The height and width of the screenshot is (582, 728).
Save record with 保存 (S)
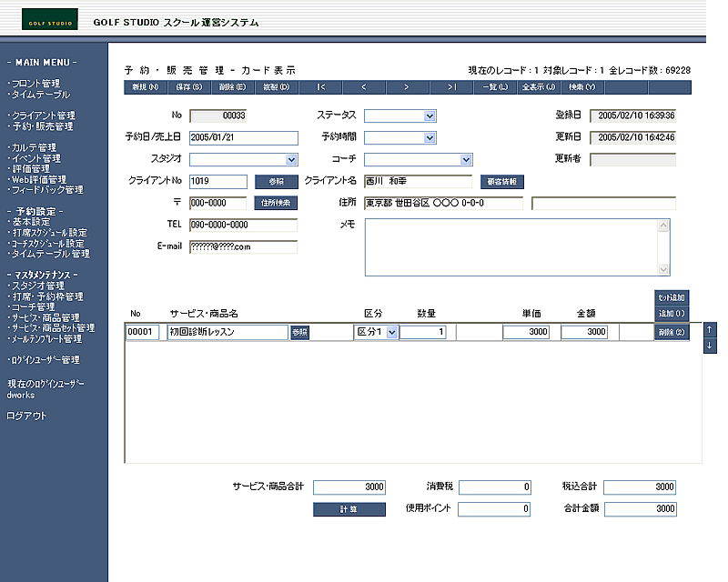[189, 87]
